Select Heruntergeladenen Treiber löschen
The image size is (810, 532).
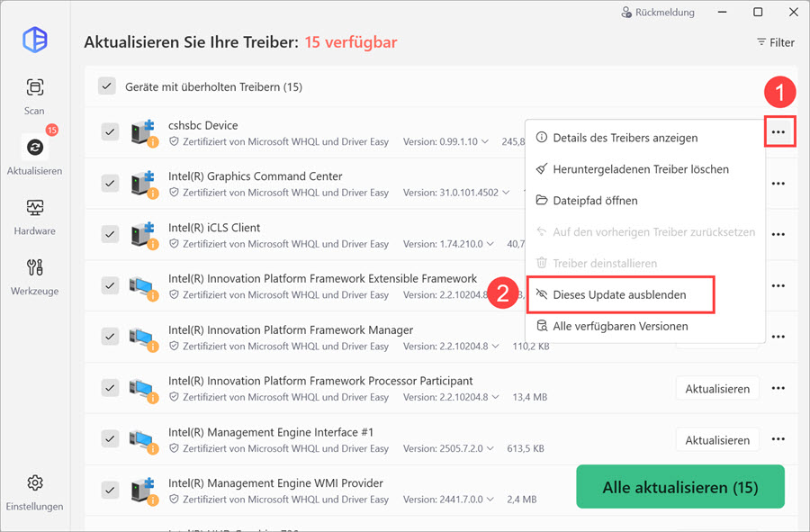tap(644, 169)
